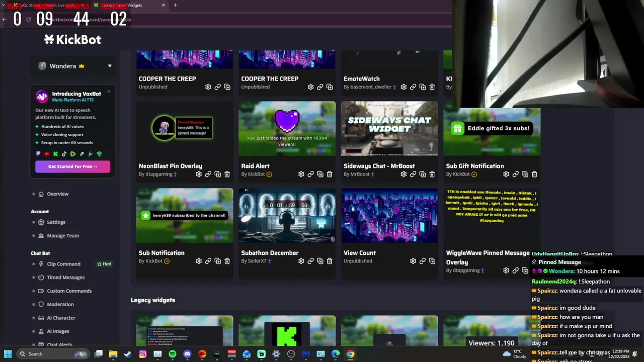Copy link for Sideways Chat - MrBoost

tap(413, 174)
